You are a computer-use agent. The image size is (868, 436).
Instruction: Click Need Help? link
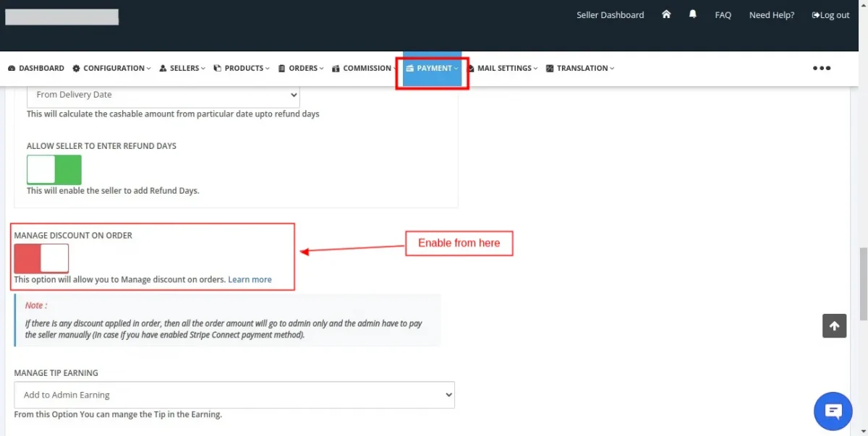772,15
